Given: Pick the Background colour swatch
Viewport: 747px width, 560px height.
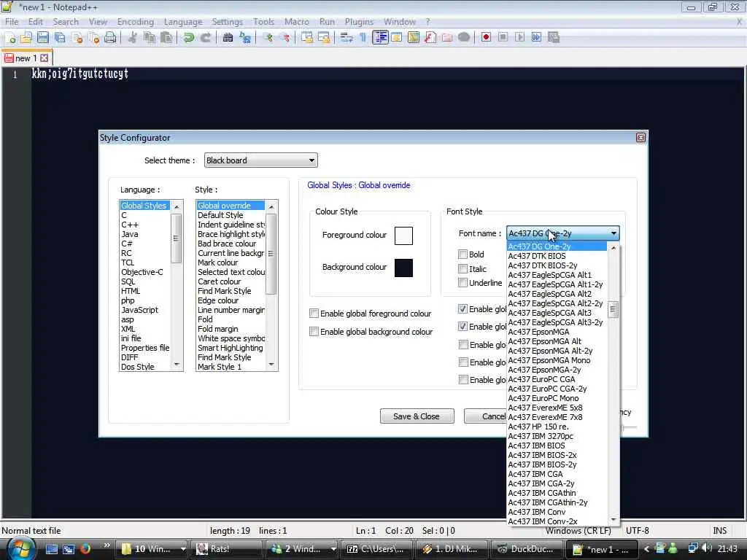Looking at the screenshot, I should point(403,268).
